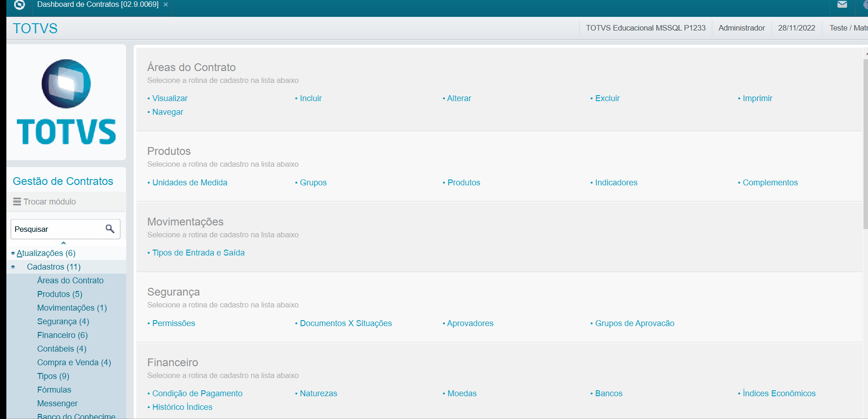
Task: Open Grupos de Aprovação link
Action: coord(635,323)
